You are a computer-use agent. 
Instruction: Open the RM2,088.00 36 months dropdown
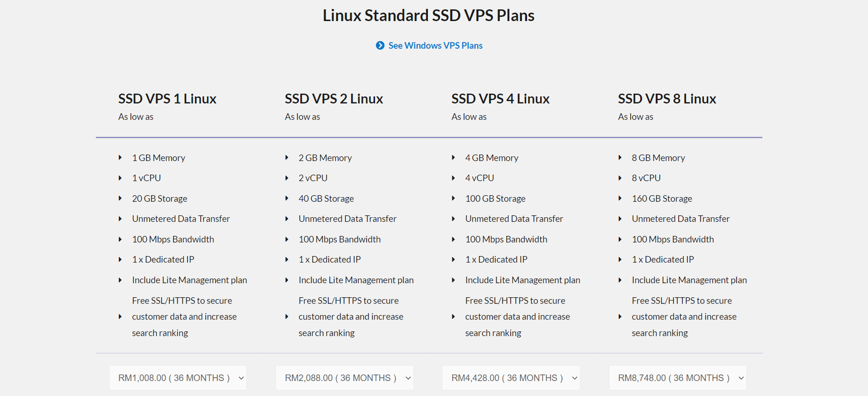tap(345, 377)
